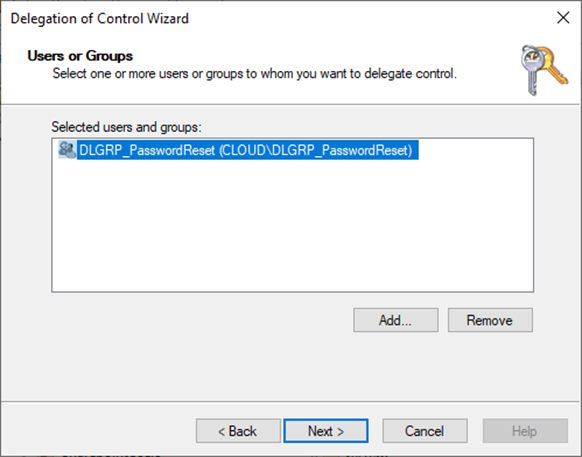Proceed with the Next button
The height and width of the screenshot is (457, 582).
tap(326, 431)
